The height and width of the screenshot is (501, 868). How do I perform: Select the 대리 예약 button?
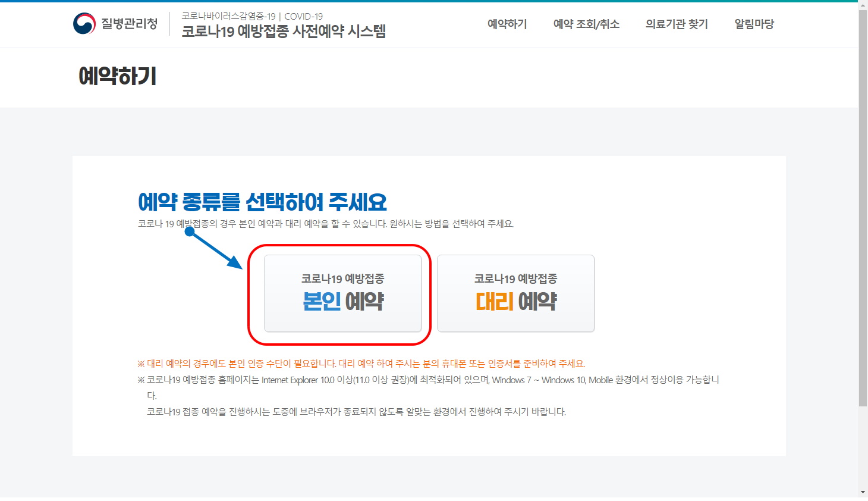tap(516, 293)
